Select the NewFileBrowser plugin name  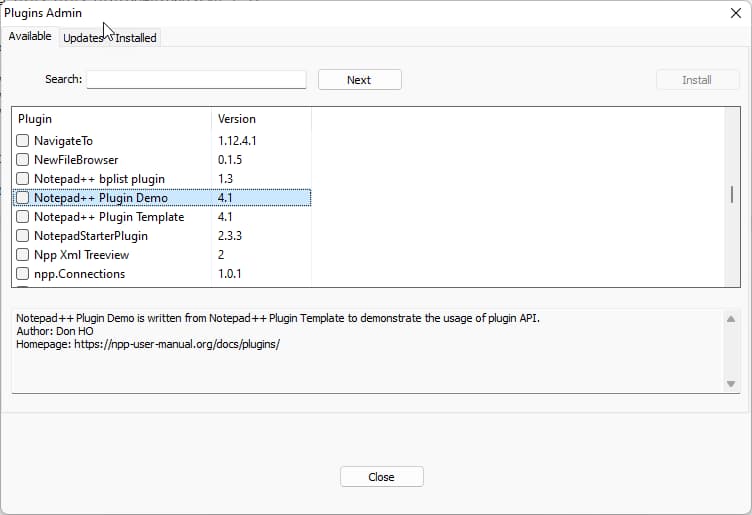pyautogui.click(x=76, y=160)
